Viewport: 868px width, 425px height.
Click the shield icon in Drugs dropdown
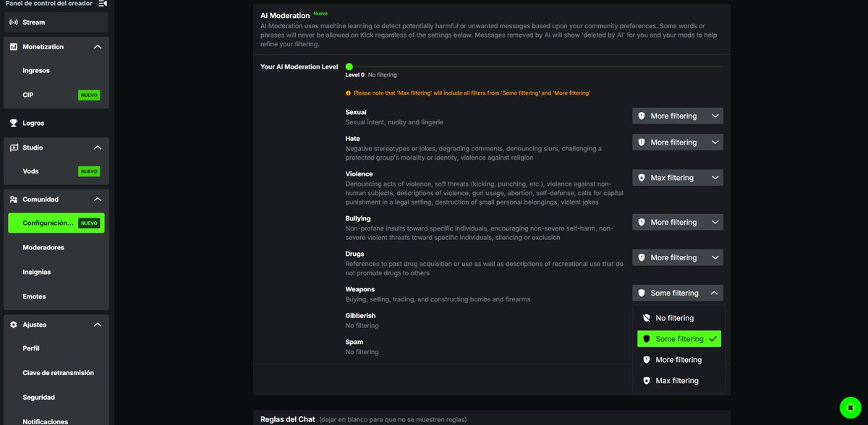tap(642, 258)
